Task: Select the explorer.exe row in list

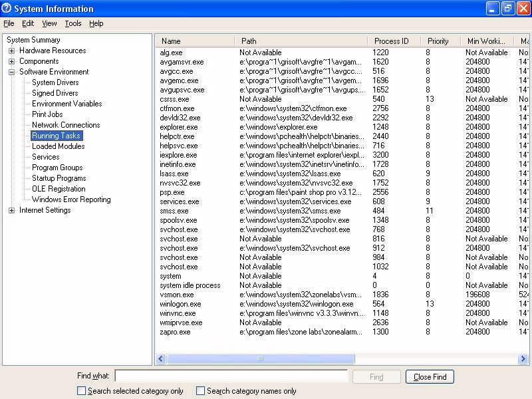Action: point(179,127)
